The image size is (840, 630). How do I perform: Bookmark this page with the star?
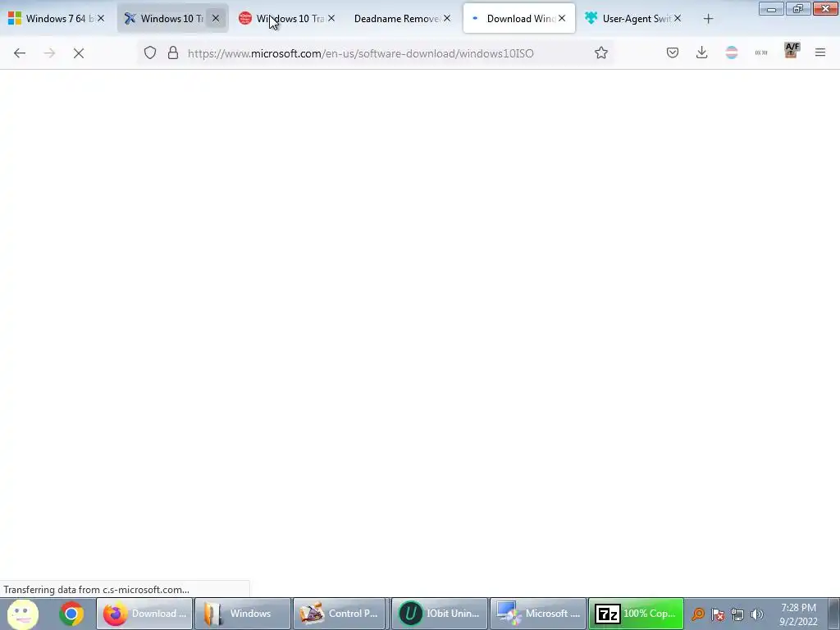[x=601, y=52]
